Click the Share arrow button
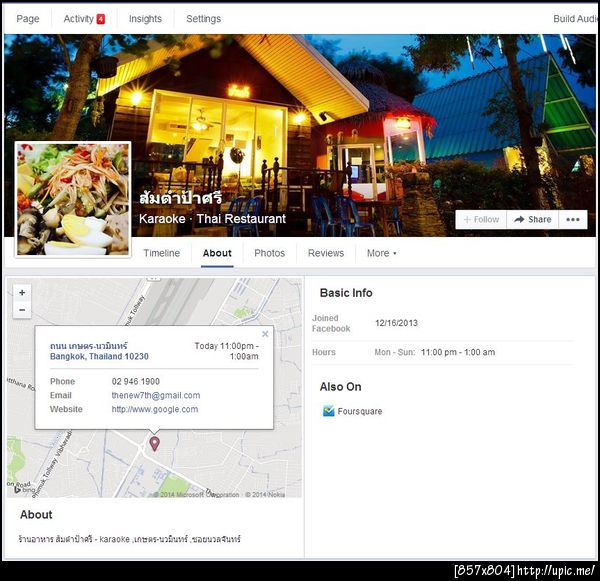This screenshot has height=581, width=600. pyautogui.click(x=532, y=219)
